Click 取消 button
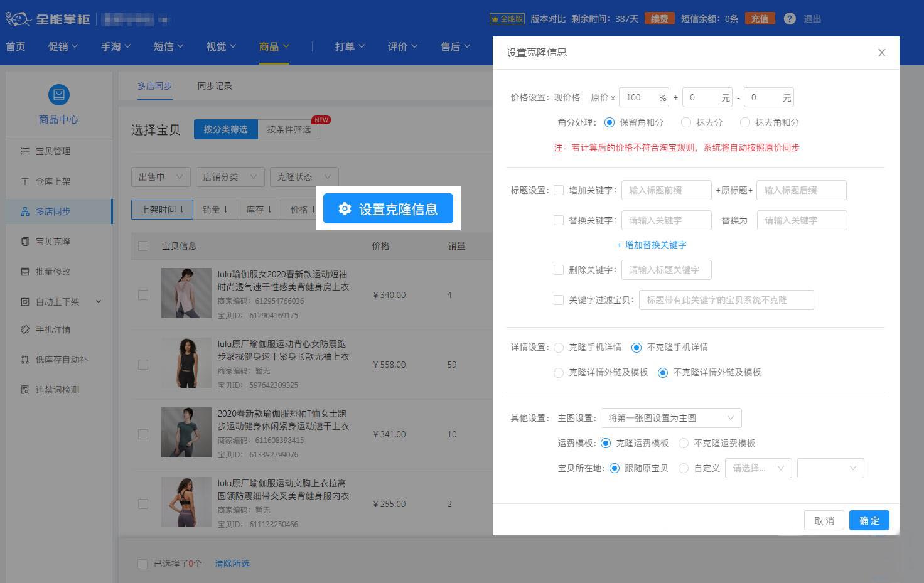The image size is (924, 583). click(824, 520)
